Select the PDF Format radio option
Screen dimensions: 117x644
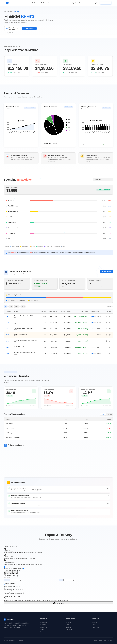4,551
